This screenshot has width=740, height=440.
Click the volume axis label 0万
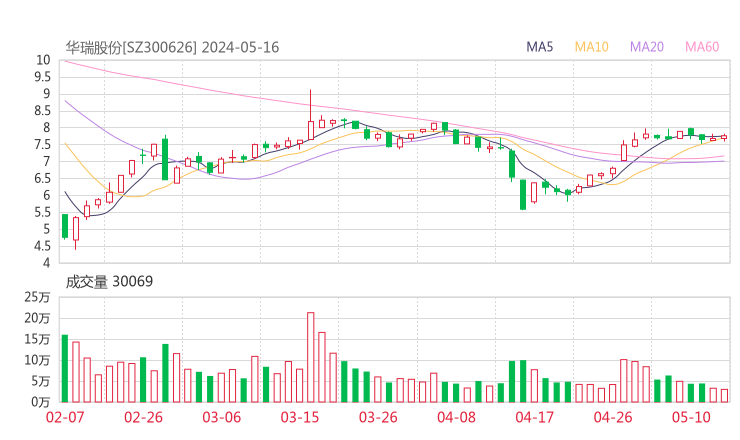41,402
